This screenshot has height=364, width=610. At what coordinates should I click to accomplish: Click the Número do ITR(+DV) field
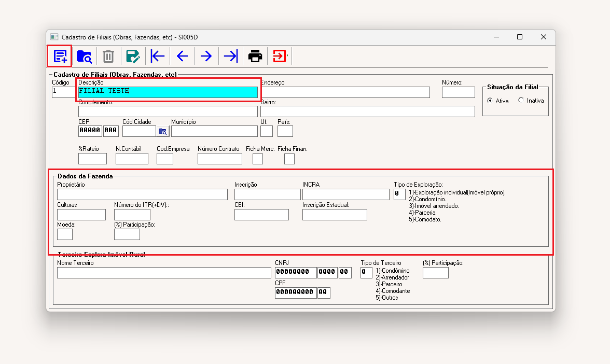click(132, 215)
